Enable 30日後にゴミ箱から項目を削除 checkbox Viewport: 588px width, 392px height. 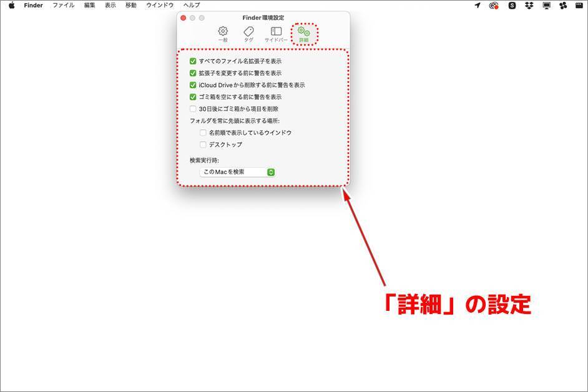pyautogui.click(x=193, y=109)
